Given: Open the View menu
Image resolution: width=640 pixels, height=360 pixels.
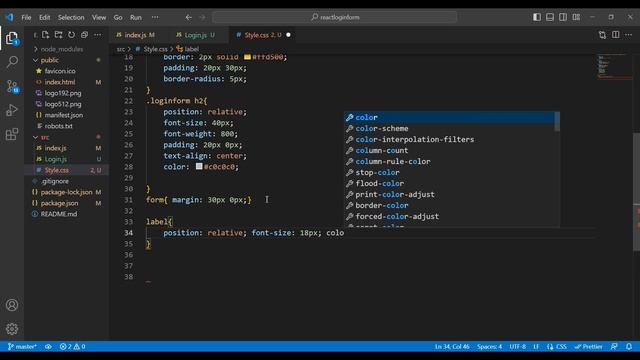Looking at the screenshot, I should tap(99, 17).
